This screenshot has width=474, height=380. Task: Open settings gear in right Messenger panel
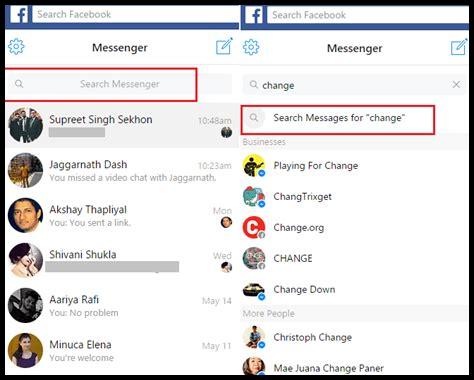tap(251, 47)
